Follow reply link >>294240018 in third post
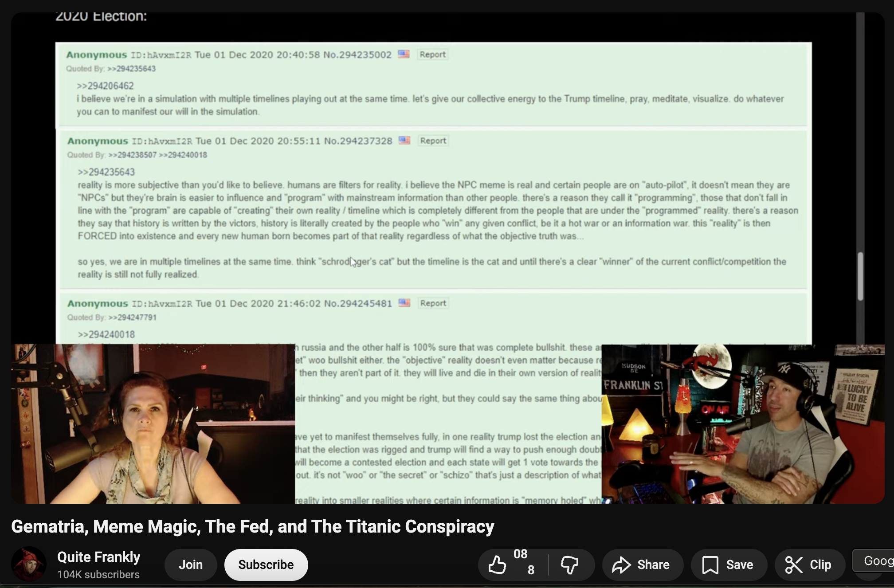The image size is (894, 588). point(106,334)
